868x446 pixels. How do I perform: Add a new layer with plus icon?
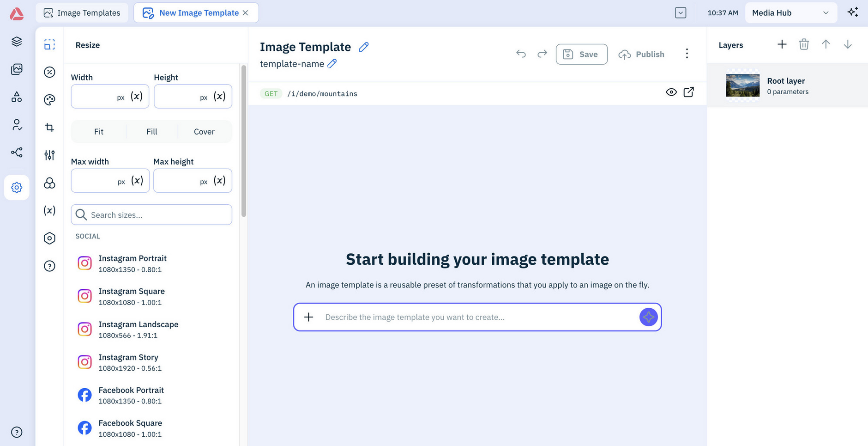pyautogui.click(x=782, y=44)
